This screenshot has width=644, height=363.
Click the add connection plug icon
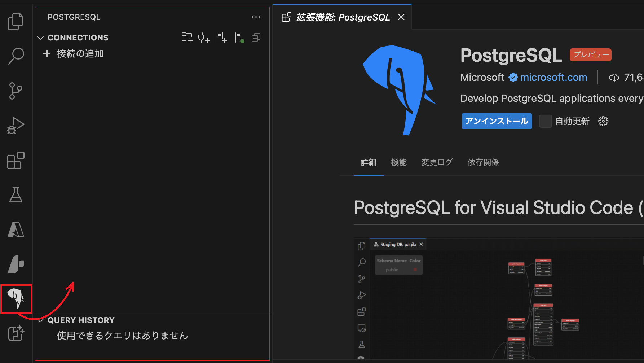[x=204, y=38]
